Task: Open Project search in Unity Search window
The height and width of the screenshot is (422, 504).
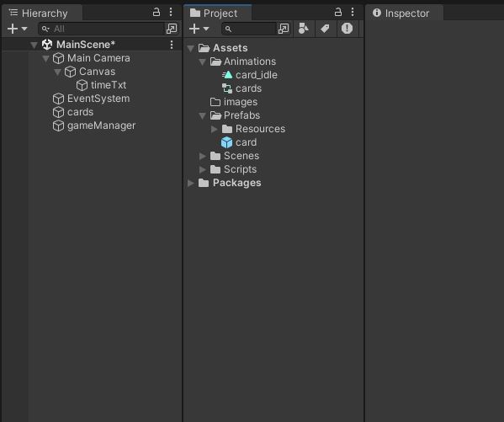Action: pyautogui.click(x=284, y=29)
